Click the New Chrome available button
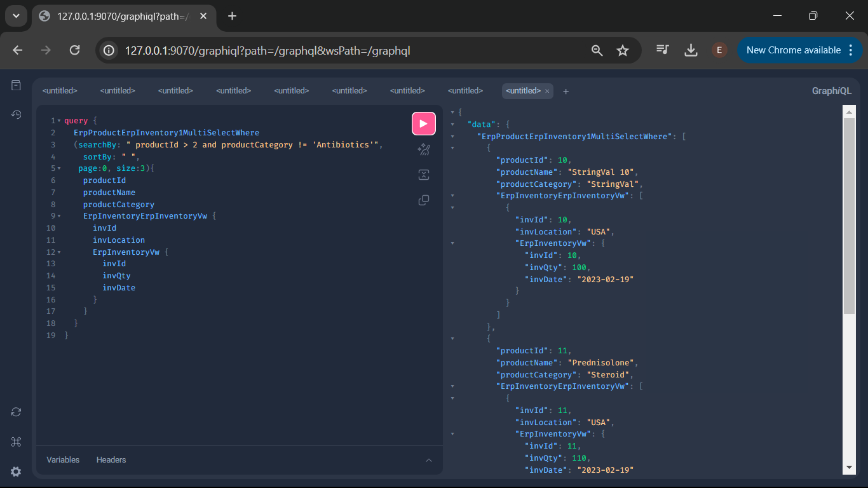This screenshot has height=488, width=868. (x=793, y=50)
